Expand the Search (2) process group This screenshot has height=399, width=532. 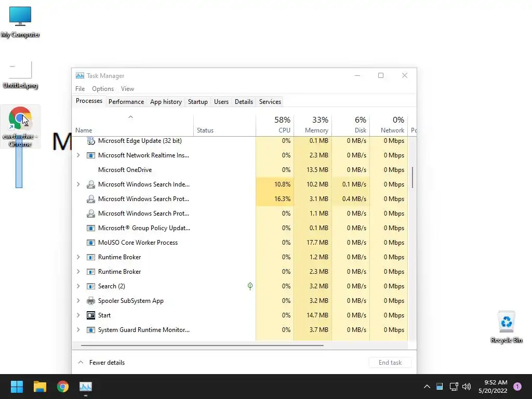tap(78, 286)
